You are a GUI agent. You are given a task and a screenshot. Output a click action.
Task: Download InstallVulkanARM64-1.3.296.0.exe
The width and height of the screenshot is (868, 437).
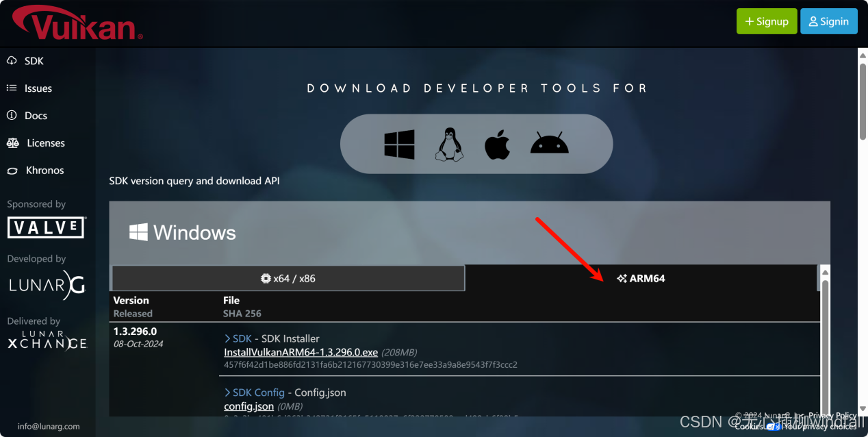tap(301, 352)
